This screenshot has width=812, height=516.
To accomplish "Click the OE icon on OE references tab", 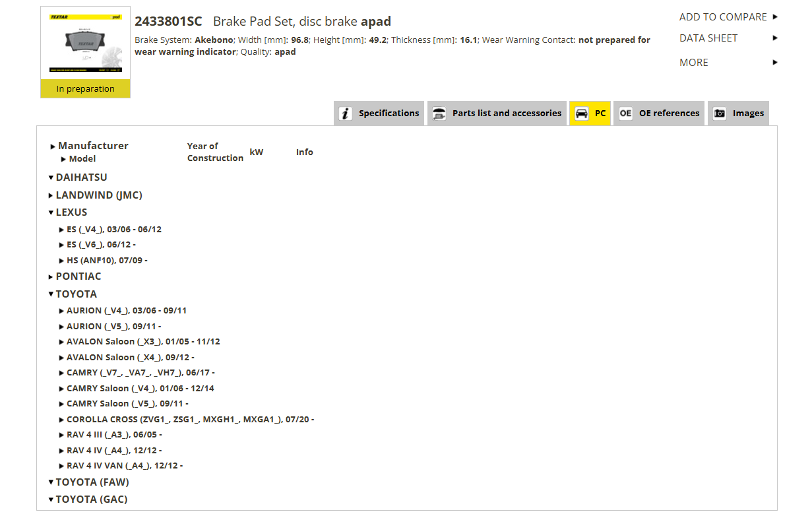I will point(625,113).
